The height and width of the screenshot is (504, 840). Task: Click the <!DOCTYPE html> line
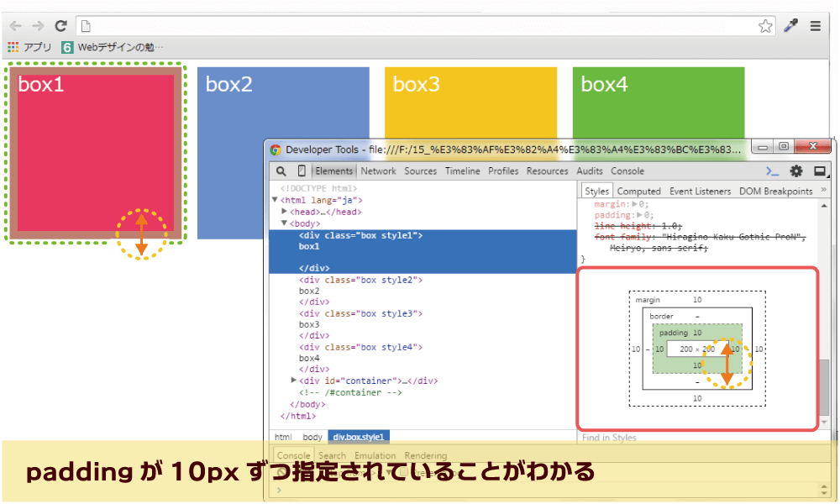[x=318, y=188]
